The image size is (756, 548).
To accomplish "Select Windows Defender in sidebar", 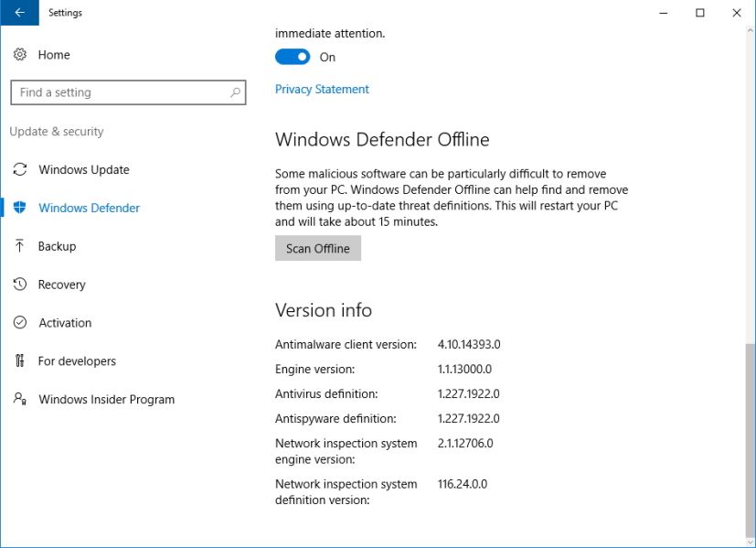I will [90, 208].
